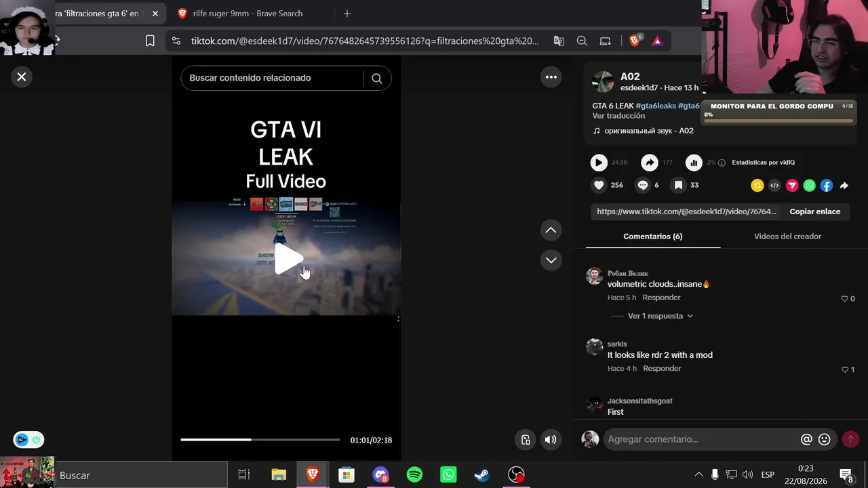
Task: Open the #gta6leaks hashtag link
Action: click(656, 106)
